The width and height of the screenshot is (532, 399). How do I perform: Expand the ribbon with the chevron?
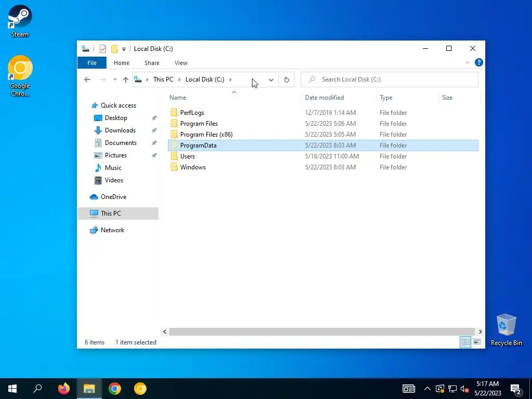click(x=467, y=62)
